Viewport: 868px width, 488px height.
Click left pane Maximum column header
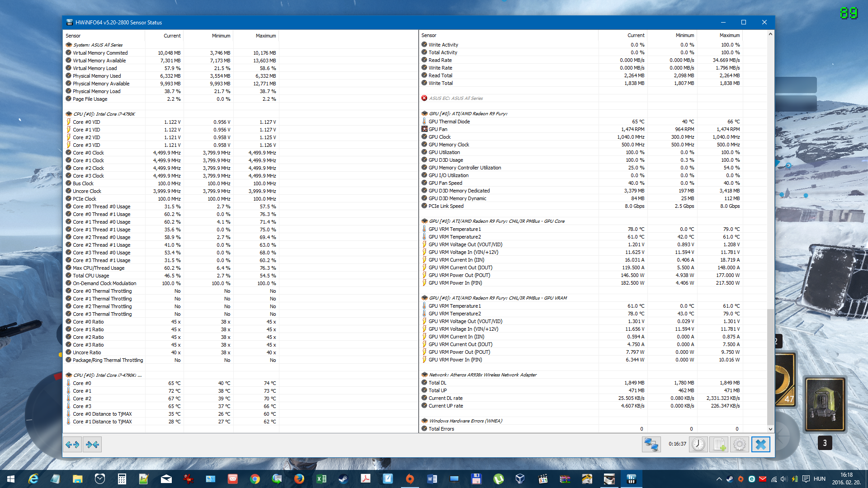tap(256, 36)
